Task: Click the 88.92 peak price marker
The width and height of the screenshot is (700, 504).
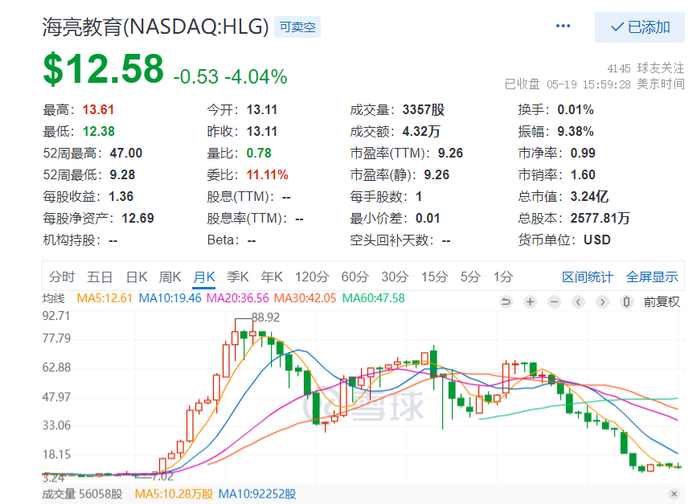Action: 265,317
